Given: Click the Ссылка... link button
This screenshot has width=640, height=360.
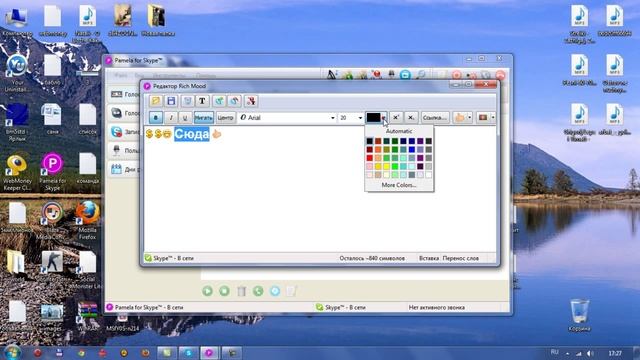Looking at the screenshot, I should click(435, 118).
